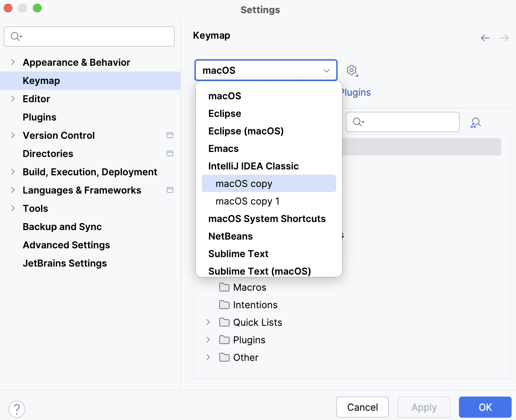Viewport: 516px width, 420px height.
Task: Open help via the question mark icon
Action: (x=16, y=409)
